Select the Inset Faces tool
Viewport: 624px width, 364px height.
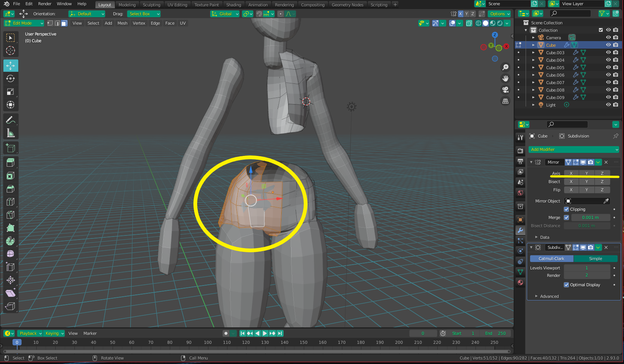click(10, 176)
